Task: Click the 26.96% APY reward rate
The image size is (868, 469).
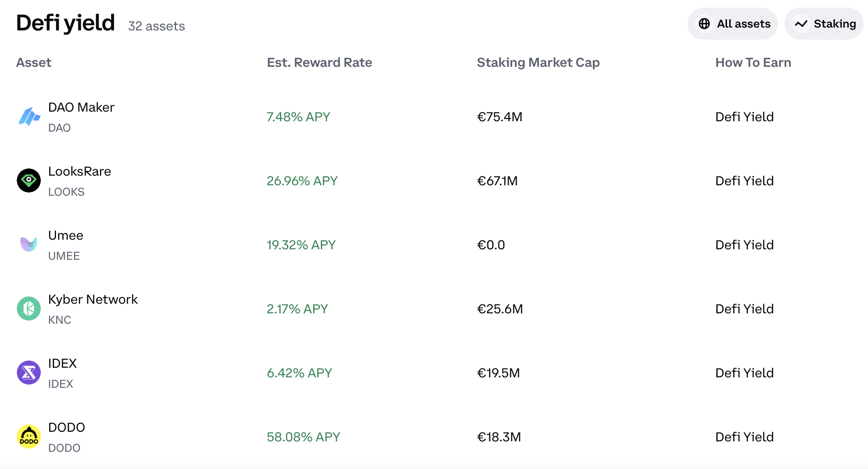Action: (302, 180)
